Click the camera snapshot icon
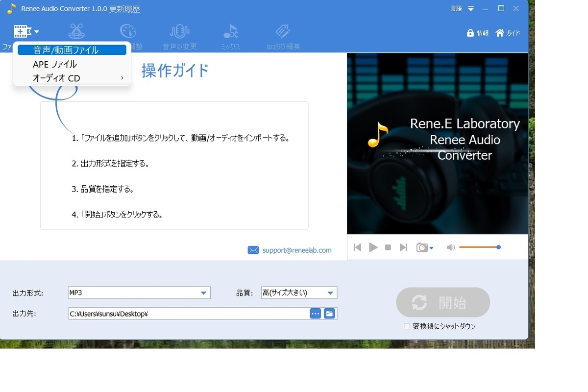 421,247
